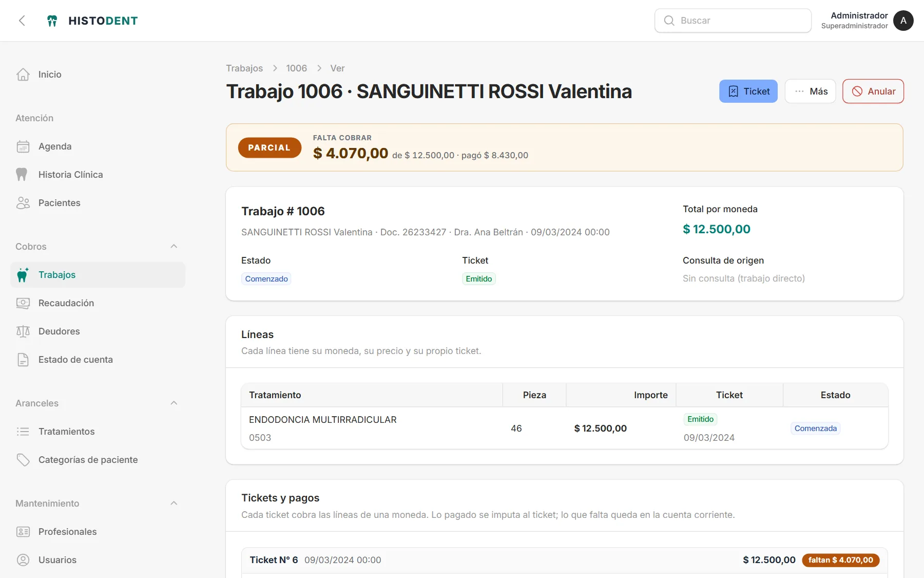Click the Estado de cuenta document icon
924x578 pixels.
23,360
